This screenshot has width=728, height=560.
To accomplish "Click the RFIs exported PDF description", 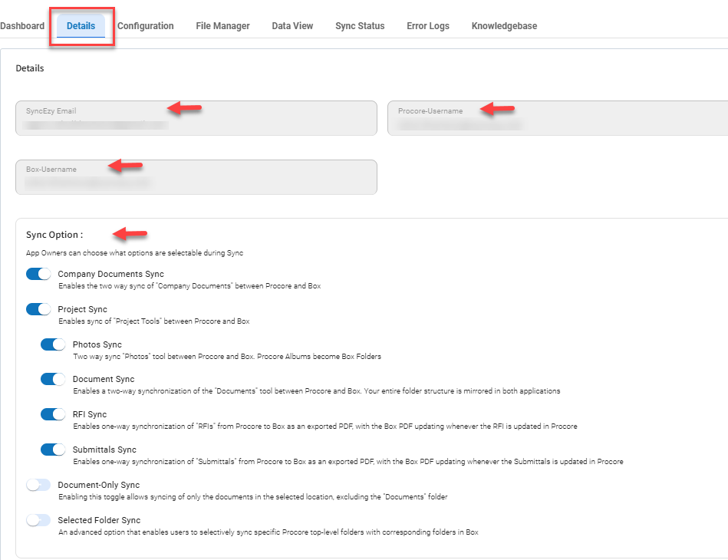I will (325, 427).
